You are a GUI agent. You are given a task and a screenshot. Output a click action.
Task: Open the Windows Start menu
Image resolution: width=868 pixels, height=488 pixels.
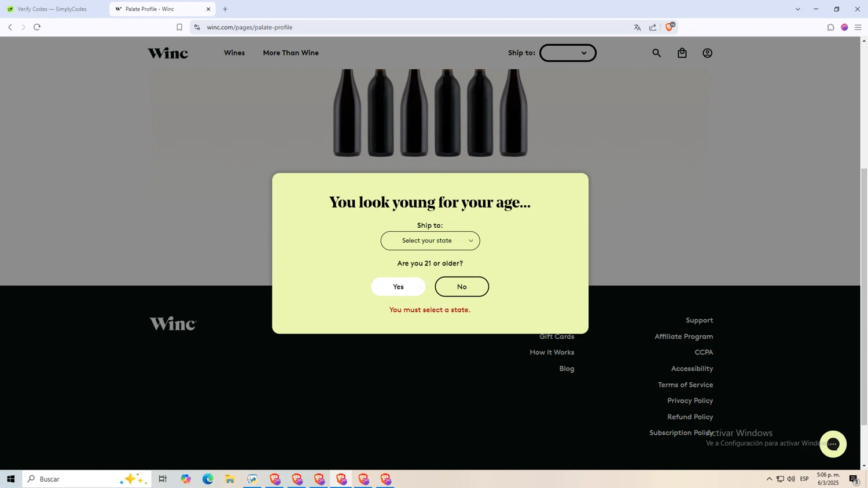(10, 479)
